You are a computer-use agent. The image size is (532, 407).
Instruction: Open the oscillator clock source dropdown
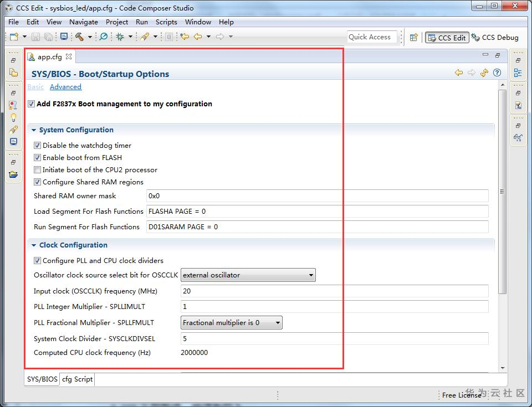(x=248, y=275)
